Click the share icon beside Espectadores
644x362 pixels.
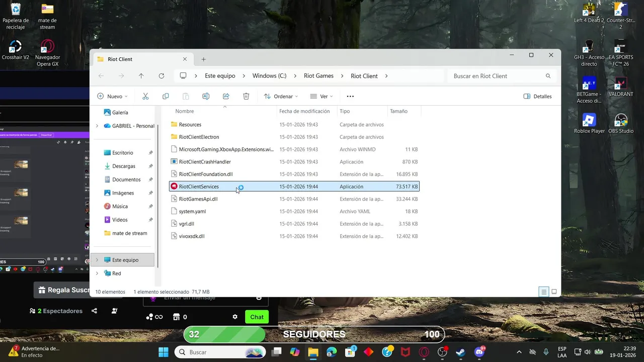tap(95, 311)
